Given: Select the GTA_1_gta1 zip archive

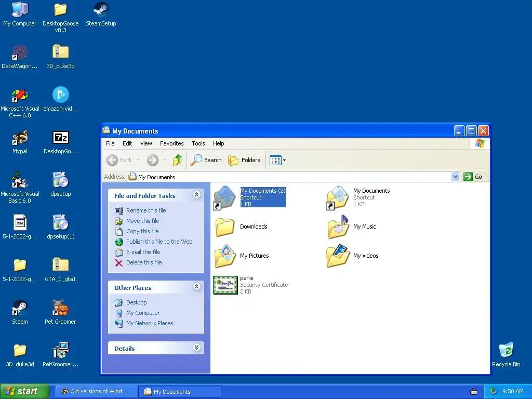Looking at the screenshot, I should 60,270.
